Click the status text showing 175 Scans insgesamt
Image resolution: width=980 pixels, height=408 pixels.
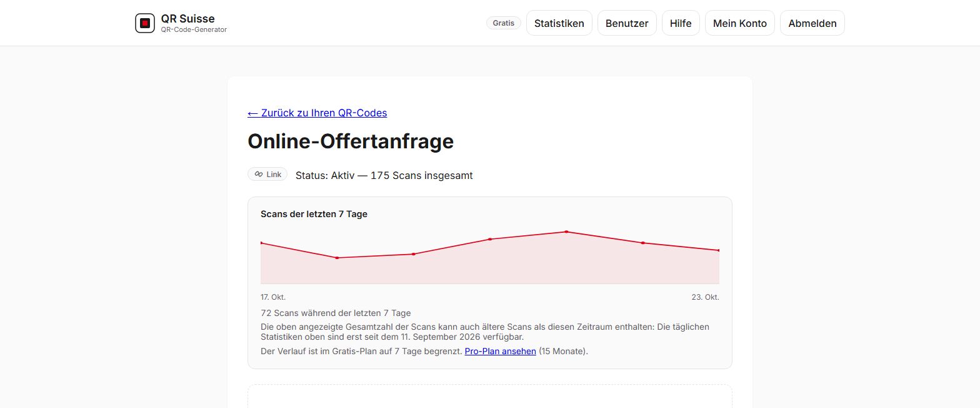[x=384, y=175]
